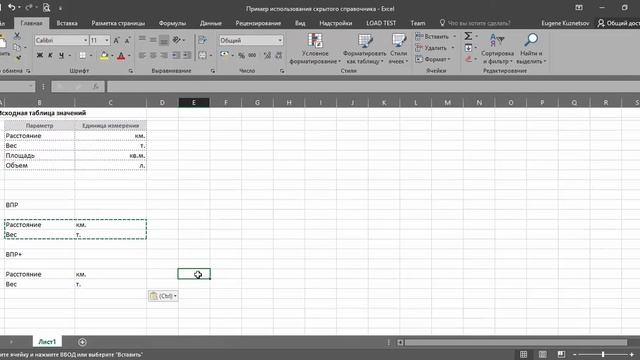The height and width of the screenshot is (360, 640).
Task: Click the AutoSum sigma icon
Action: tap(468, 36)
